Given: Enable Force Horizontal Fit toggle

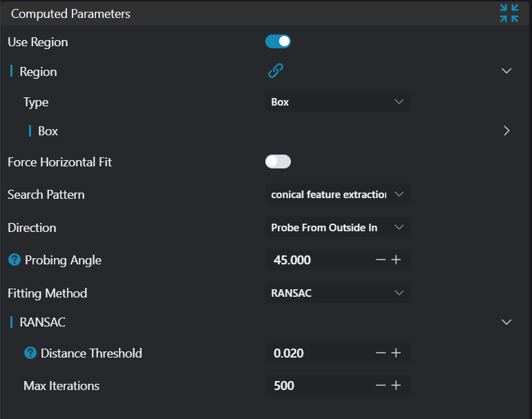Looking at the screenshot, I should pos(278,162).
